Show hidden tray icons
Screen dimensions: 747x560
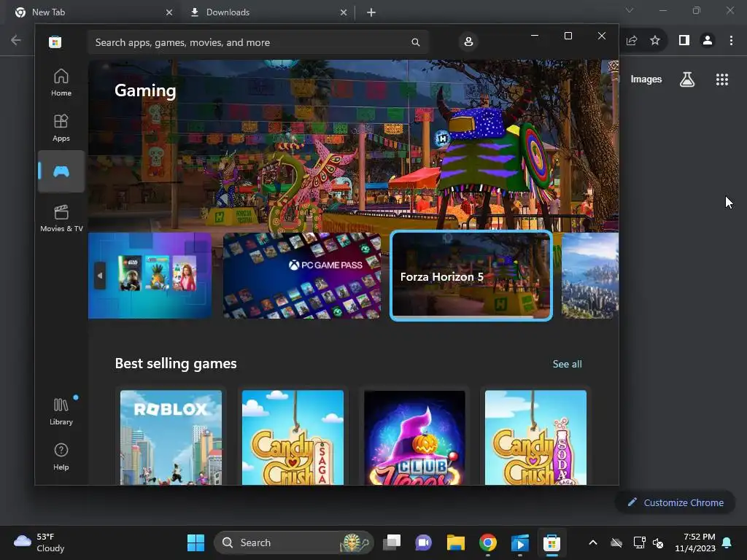click(x=592, y=542)
